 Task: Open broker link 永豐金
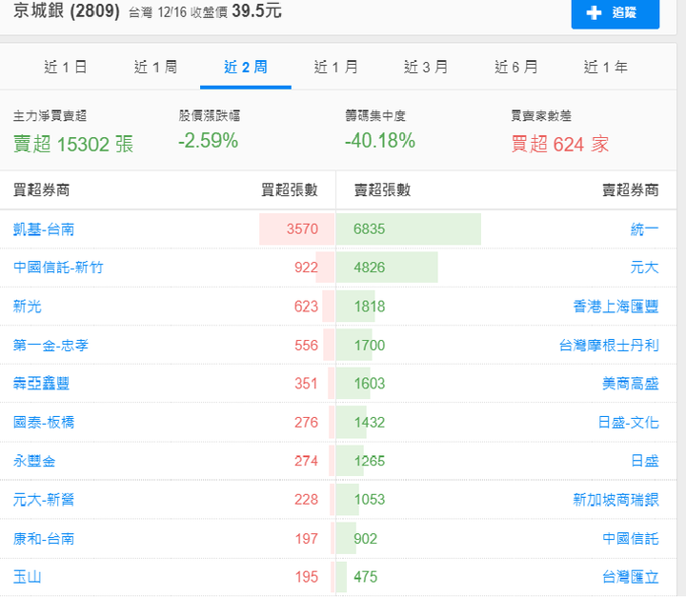click(x=34, y=461)
